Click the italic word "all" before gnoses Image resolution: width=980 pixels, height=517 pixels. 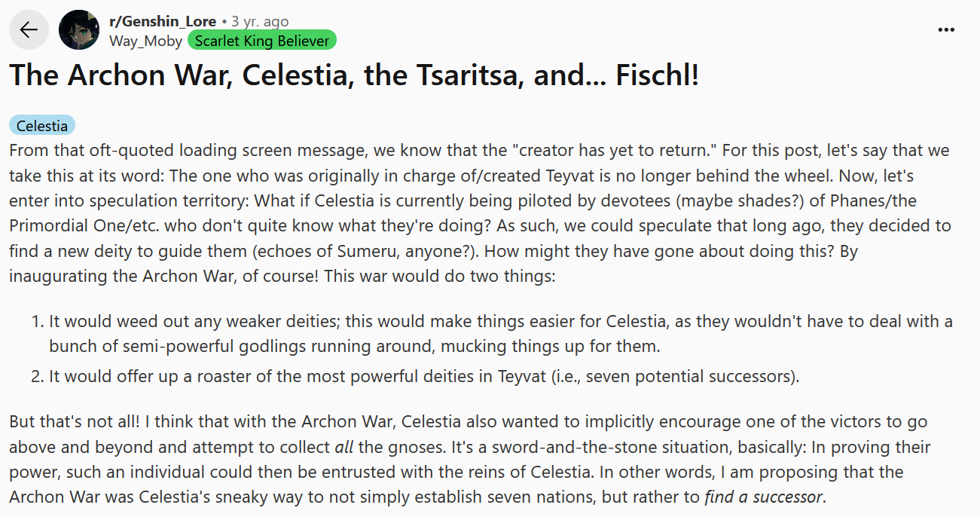pos(343,447)
